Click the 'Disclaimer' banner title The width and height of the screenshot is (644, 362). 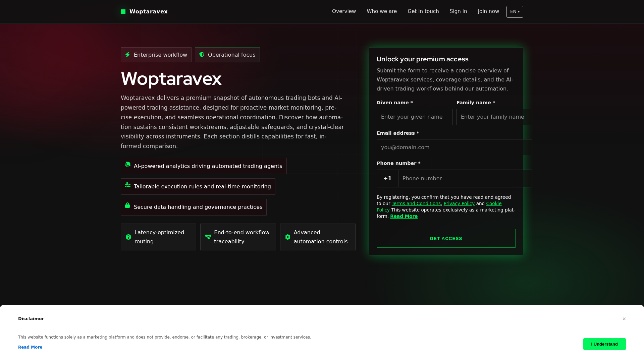click(31, 319)
